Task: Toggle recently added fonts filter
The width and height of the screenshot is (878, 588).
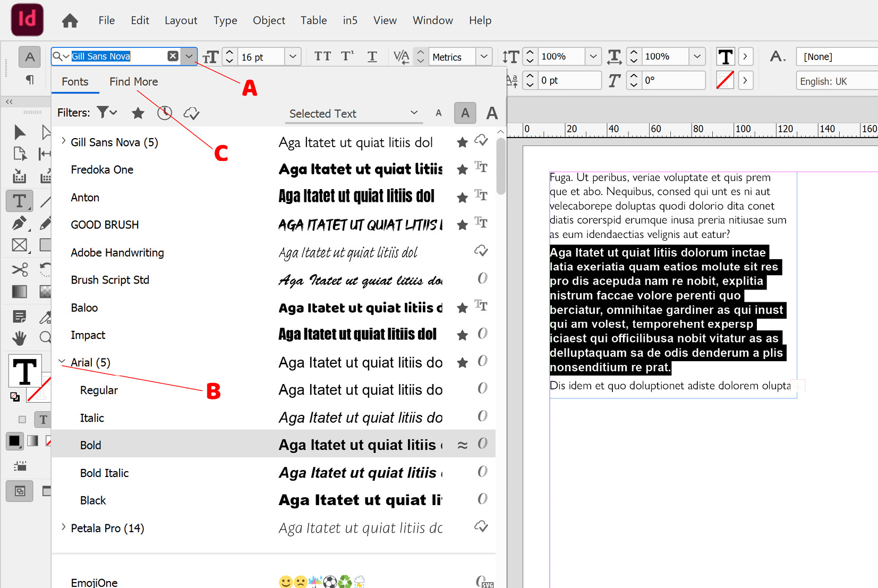Action: point(165,113)
